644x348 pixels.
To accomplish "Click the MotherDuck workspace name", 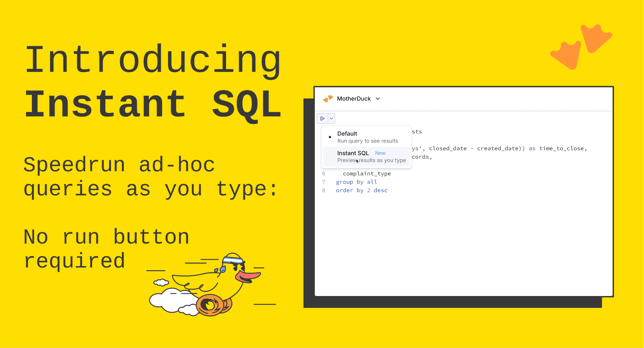I will point(353,99).
